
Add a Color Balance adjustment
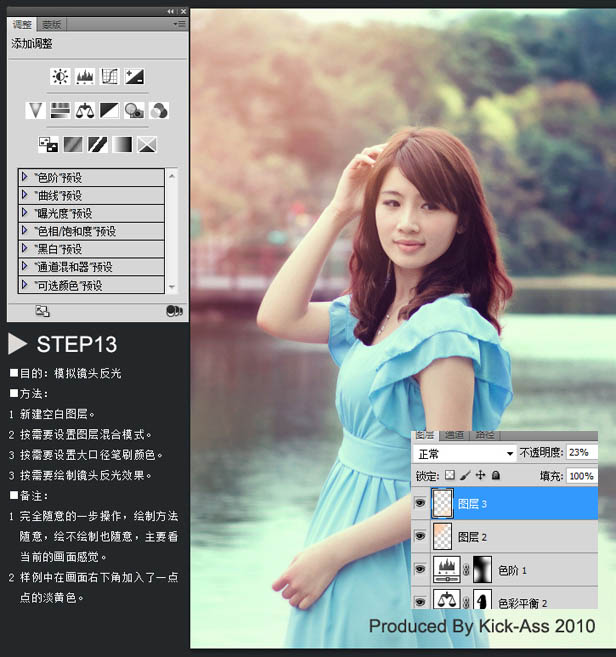85,110
